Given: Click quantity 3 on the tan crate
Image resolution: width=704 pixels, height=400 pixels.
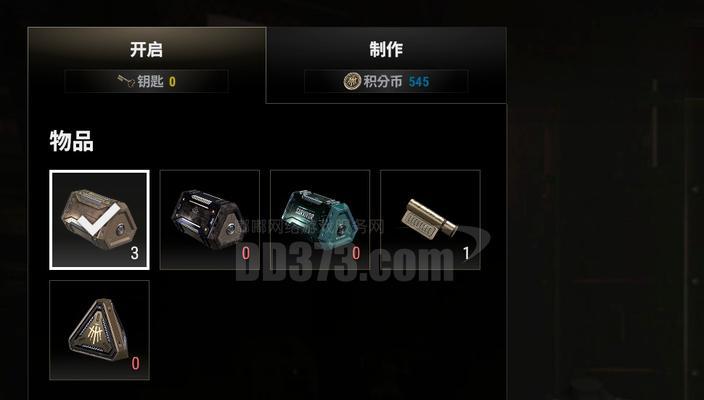Looking at the screenshot, I should pyautogui.click(x=135, y=254).
